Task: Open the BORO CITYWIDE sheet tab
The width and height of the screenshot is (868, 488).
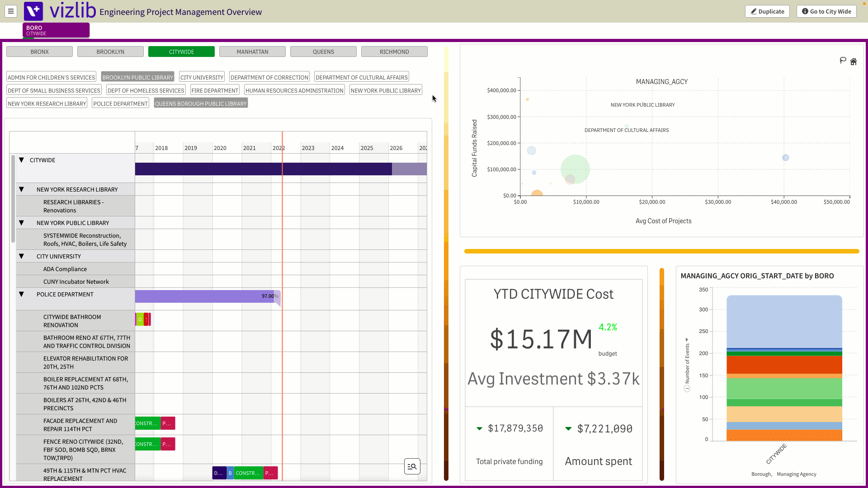Action: (x=55, y=30)
